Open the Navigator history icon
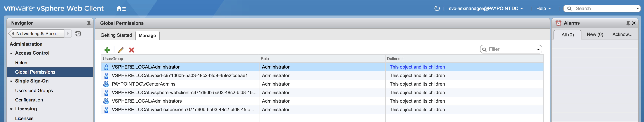644x122 pixels. click(x=78, y=33)
